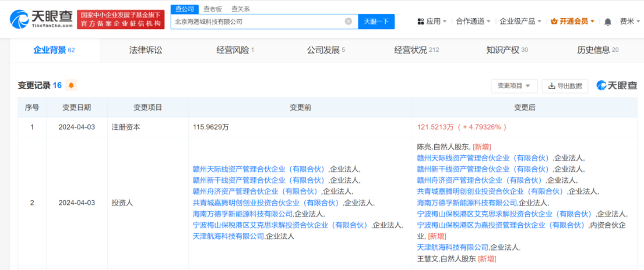Open 赣州天际线资产管理合伙企业 link in 变更后 column

pyautogui.click(x=483, y=158)
